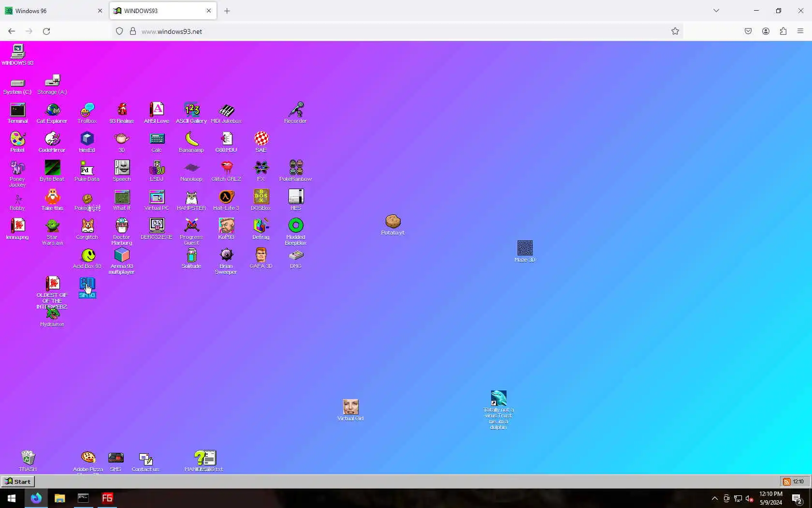Select the Progress Quest icon

pos(191,232)
